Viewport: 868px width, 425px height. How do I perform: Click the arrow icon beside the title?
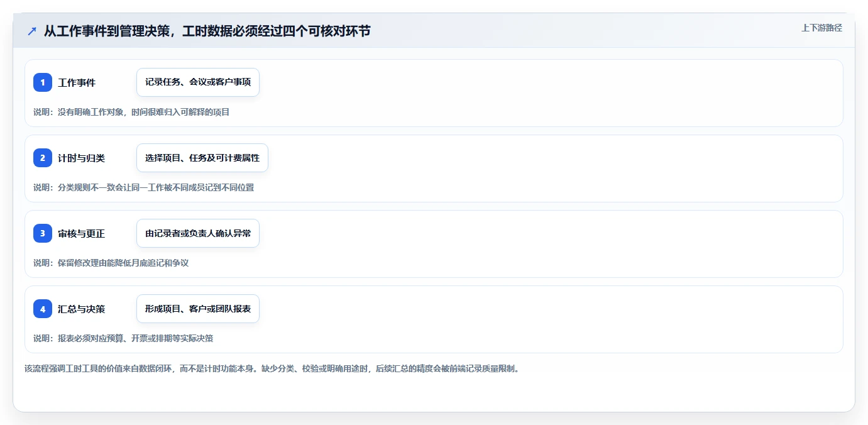coord(32,31)
